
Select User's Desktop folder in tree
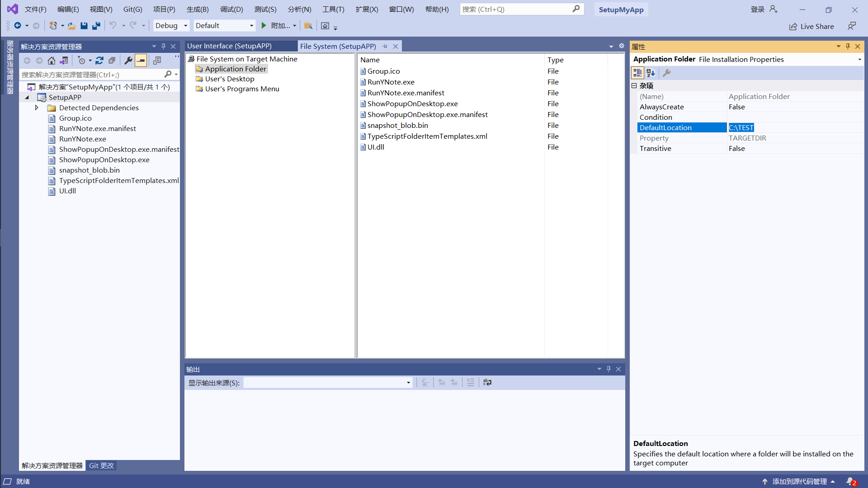tap(230, 79)
